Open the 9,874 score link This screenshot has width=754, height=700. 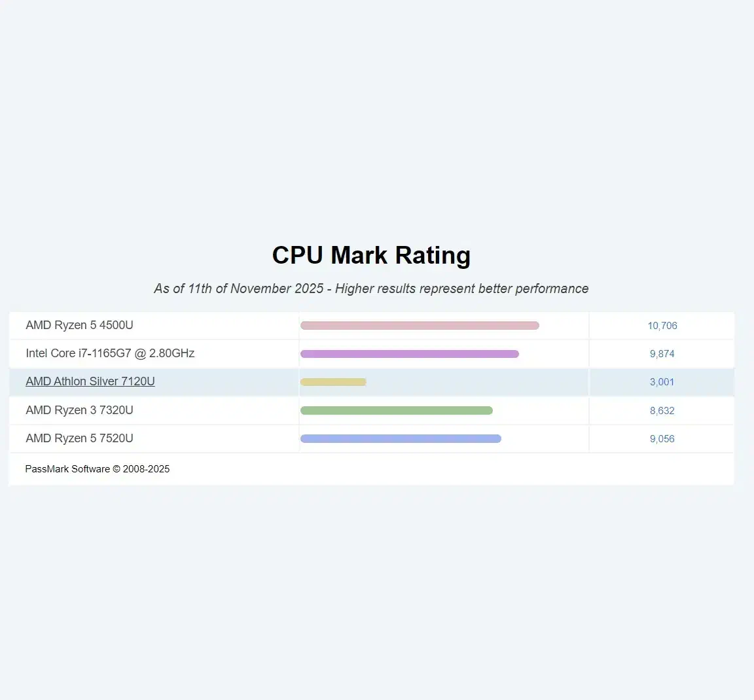click(662, 354)
